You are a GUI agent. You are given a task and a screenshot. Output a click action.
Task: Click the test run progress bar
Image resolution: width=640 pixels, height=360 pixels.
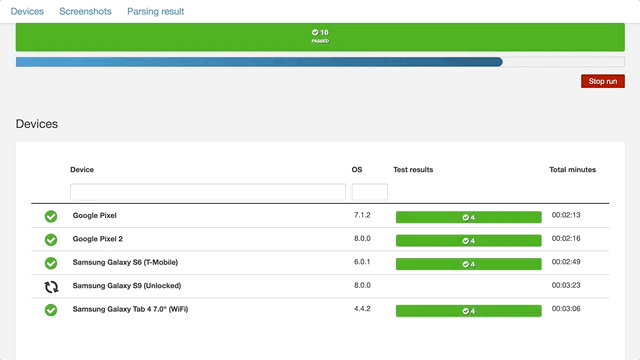click(320, 62)
